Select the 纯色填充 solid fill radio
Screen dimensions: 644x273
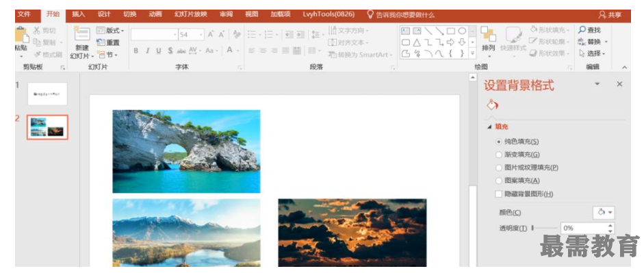click(x=499, y=142)
